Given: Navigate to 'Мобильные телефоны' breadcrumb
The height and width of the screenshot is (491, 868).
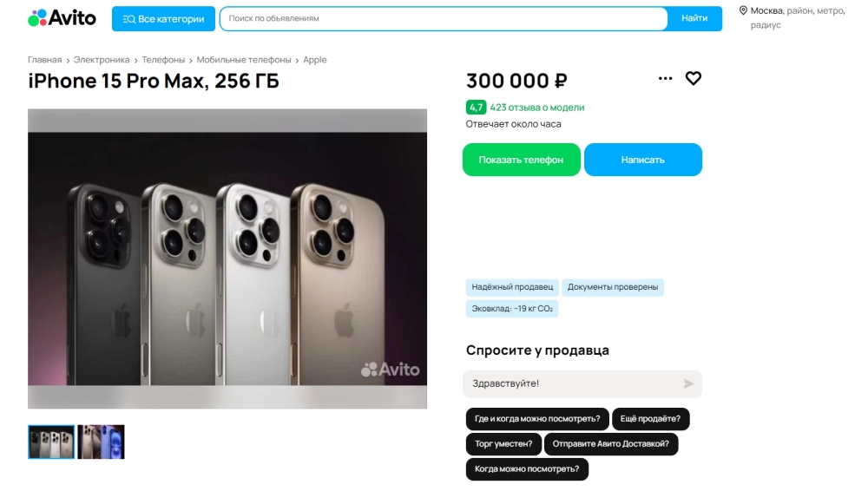Looking at the screenshot, I should pos(244,60).
